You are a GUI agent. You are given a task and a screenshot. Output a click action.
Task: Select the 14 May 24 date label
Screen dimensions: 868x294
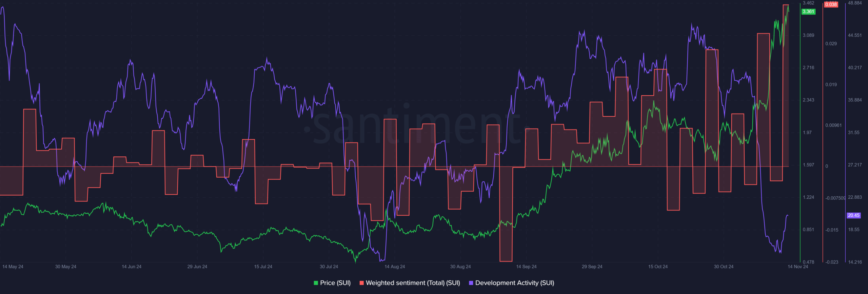[13, 267]
